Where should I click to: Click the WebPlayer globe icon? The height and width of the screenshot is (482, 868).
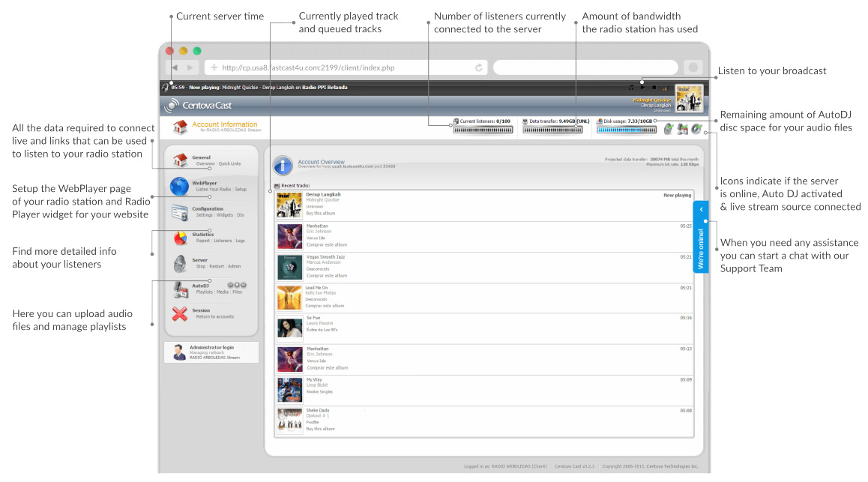(x=179, y=186)
